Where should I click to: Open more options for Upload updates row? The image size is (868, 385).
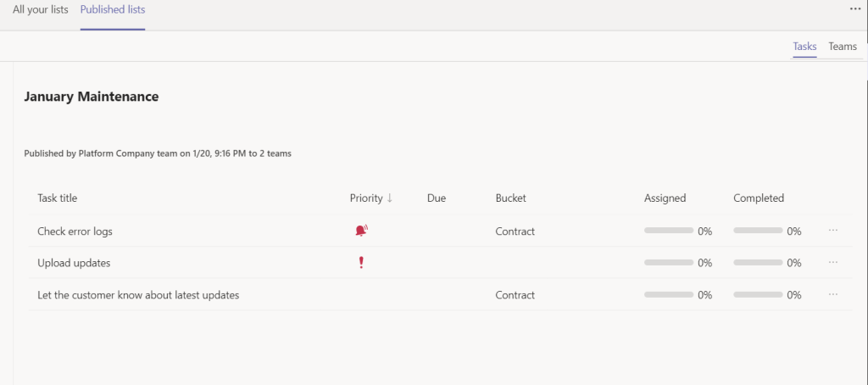point(833,263)
